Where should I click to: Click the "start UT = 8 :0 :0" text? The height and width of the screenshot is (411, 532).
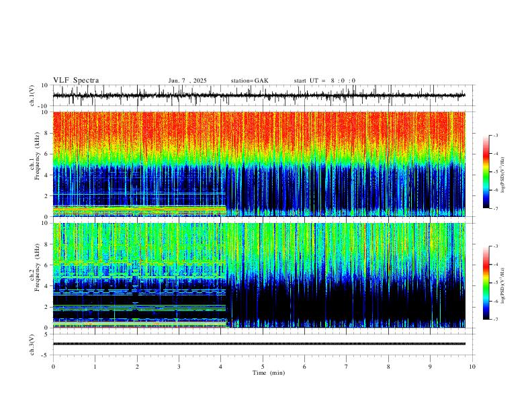click(324, 81)
